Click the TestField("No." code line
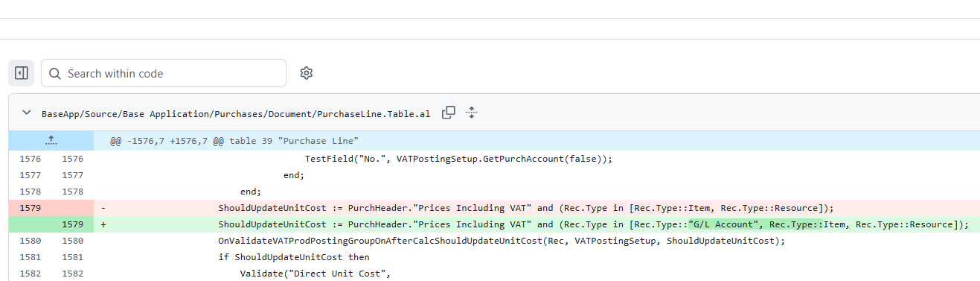980x281 pixels. 458,159
